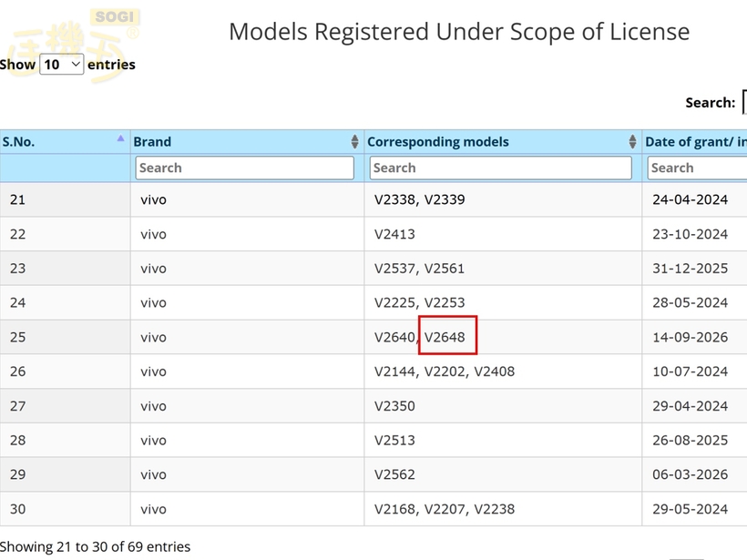Click the Brand column header text
The width and height of the screenshot is (747, 560).
(x=152, y=142)
